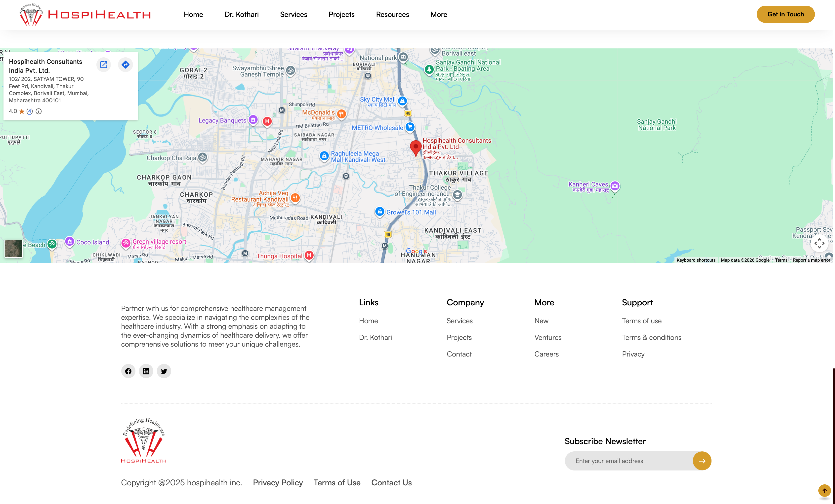Click the Charkop Cha Raja marker
835x504 pixels.
[x=203, y=157]
